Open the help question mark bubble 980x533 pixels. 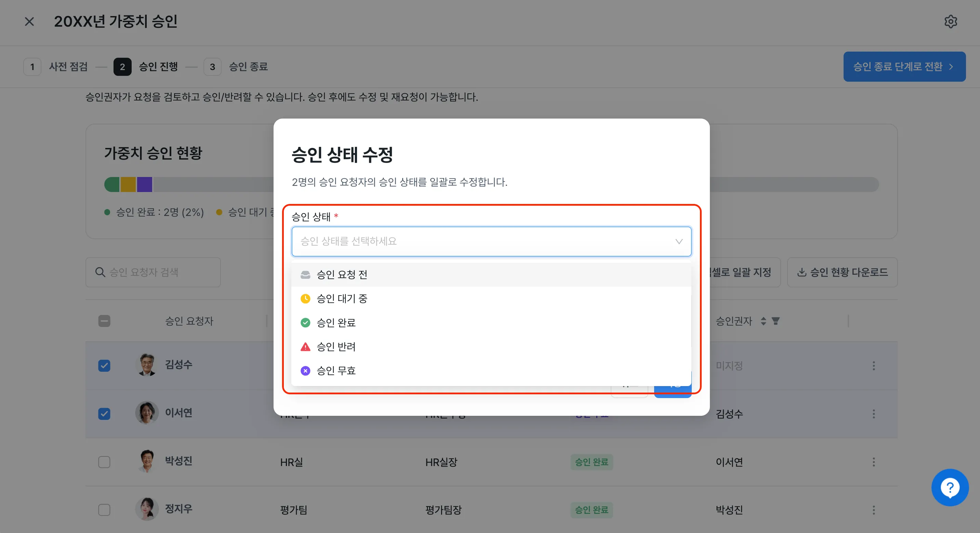point(950,487)
